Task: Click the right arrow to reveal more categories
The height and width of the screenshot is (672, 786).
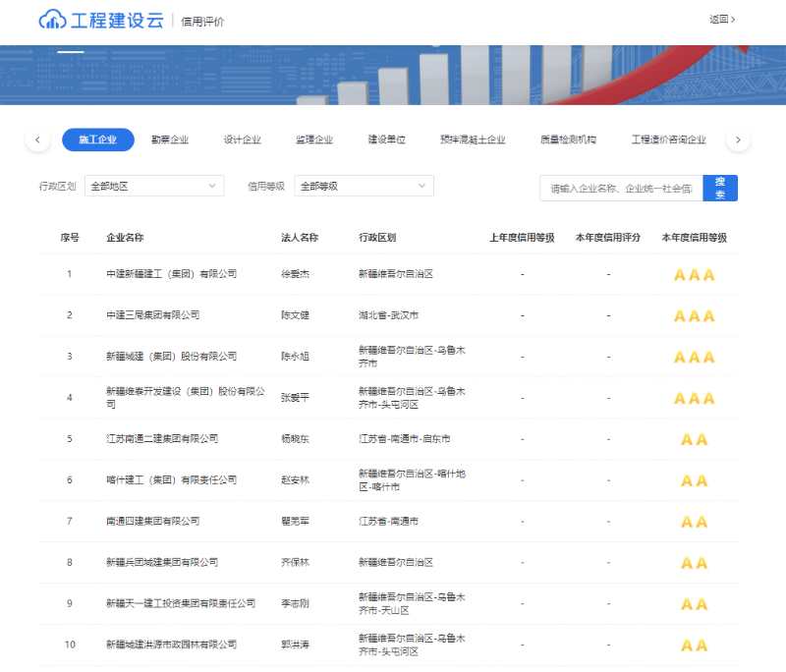Action: point(738,140)
